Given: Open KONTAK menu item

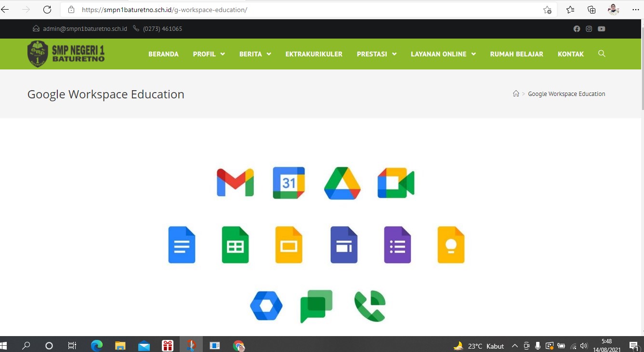Looking at the screenshot, I should tap(571, 54).
